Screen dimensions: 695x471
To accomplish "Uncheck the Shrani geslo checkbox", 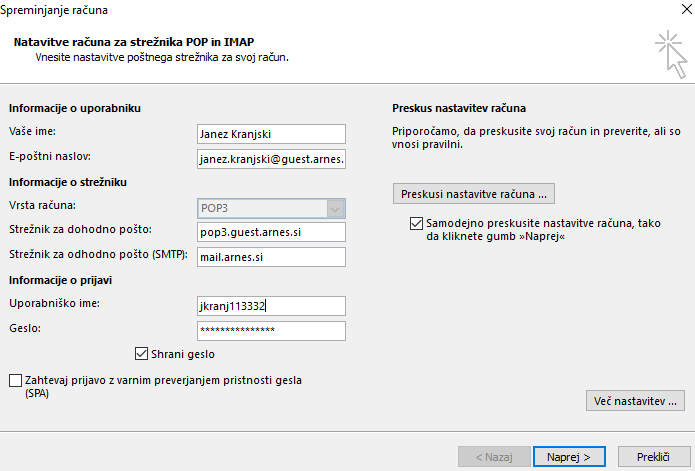I will pos(141,354).
